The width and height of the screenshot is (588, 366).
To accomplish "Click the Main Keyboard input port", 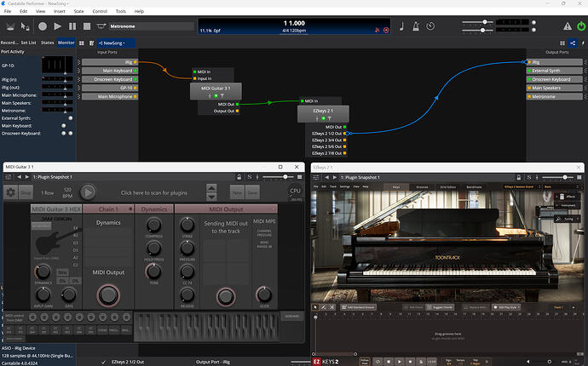I will [109, 71].
